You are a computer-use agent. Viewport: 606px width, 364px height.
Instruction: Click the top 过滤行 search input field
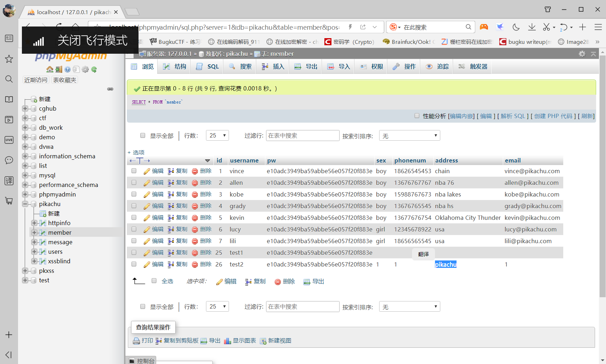pos(302,135)
